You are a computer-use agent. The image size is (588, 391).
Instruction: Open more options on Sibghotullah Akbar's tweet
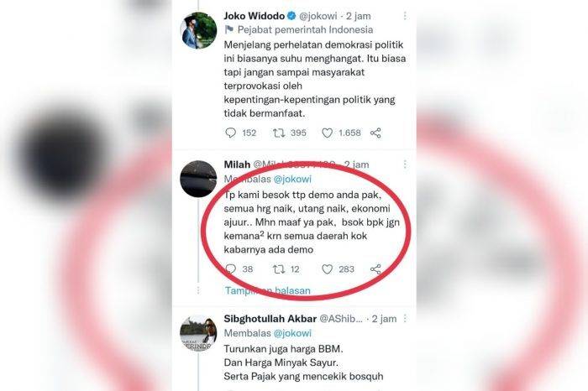[405, 319]
